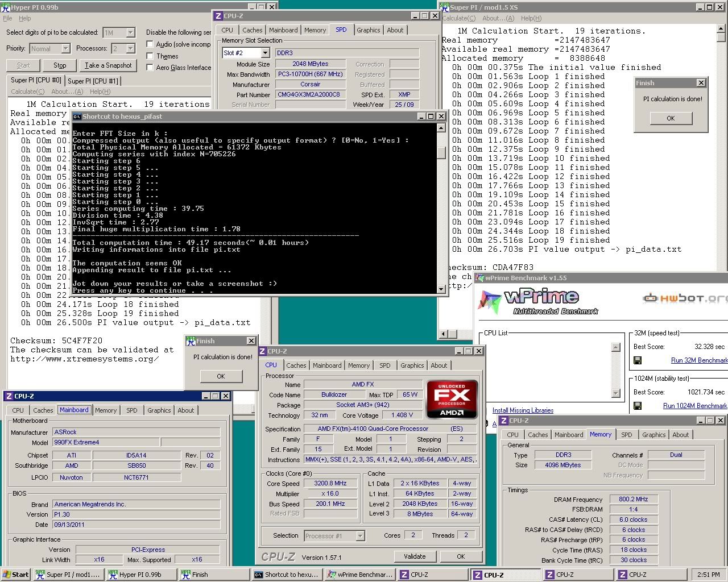
Task: Open Memory Slot Selection dropdown Slot #2
Action: click(x=265, y=53)
